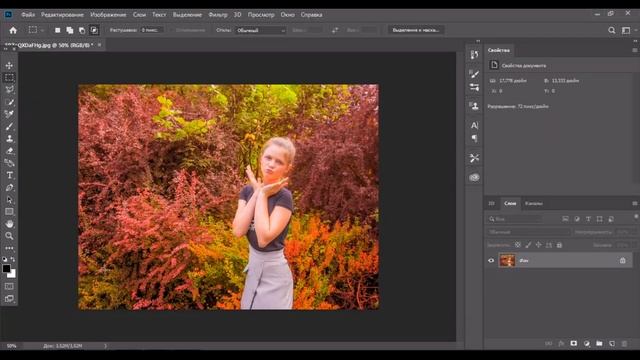Select the Brush tool
This screenshot has width=640, height=360.
pos(9,127)
